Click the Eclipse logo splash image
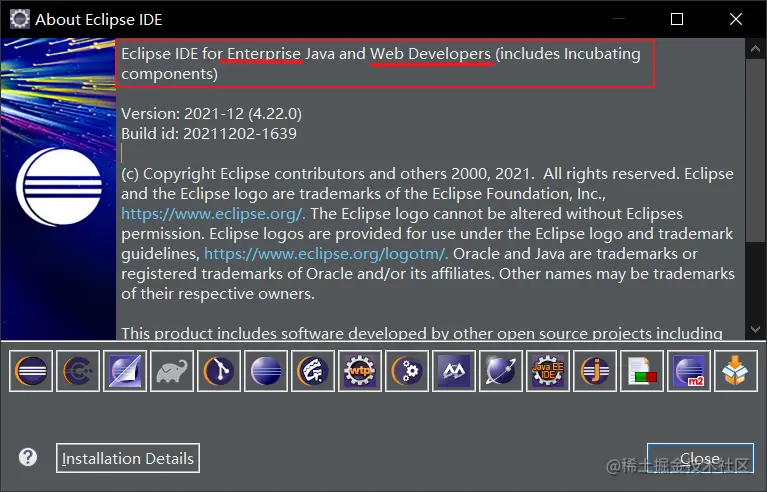767x492 pixels. [x=58, y=189]
